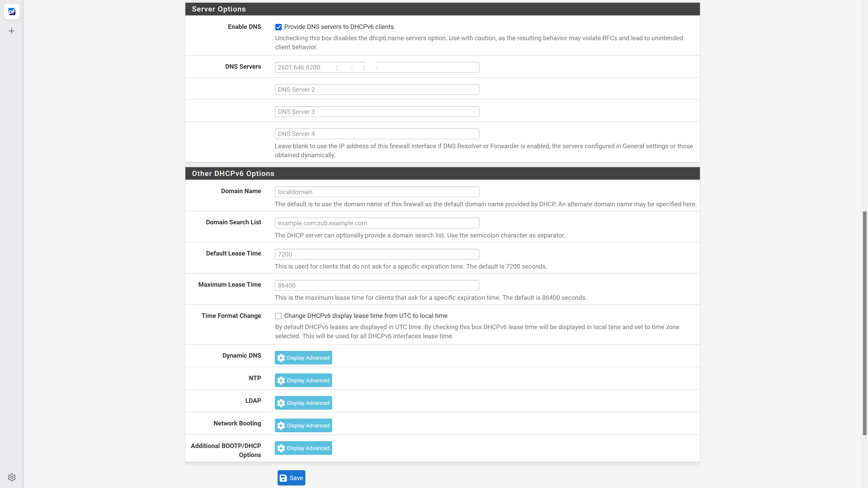Open browser settings gear icon
The height and width of the screenshot is (488, 868).
12,477
